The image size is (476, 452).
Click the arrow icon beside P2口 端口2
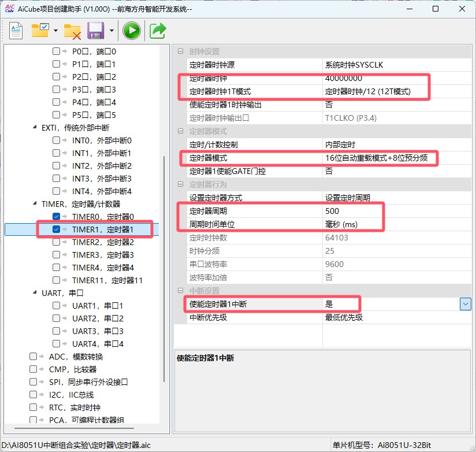[64, 76]
